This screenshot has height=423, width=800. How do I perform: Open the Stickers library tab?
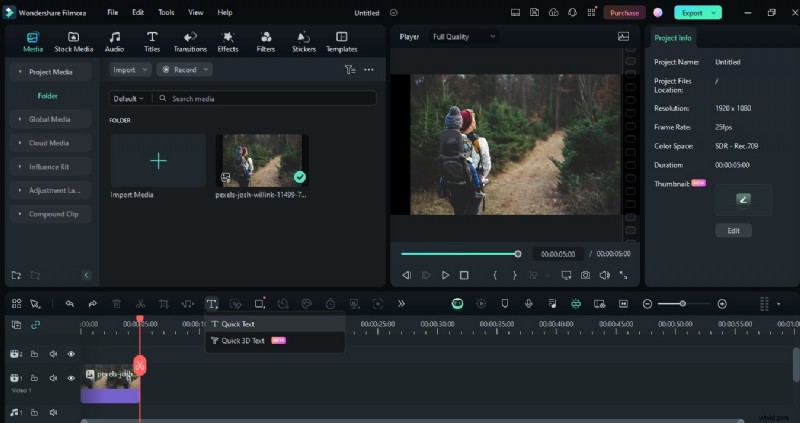click(x=304, y=41)
